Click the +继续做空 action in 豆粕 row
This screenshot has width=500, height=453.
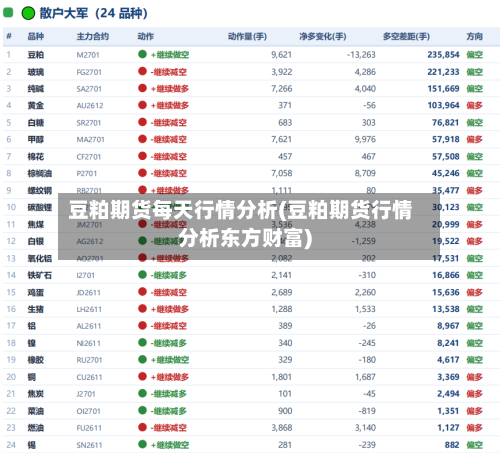(x=170, y=55)
